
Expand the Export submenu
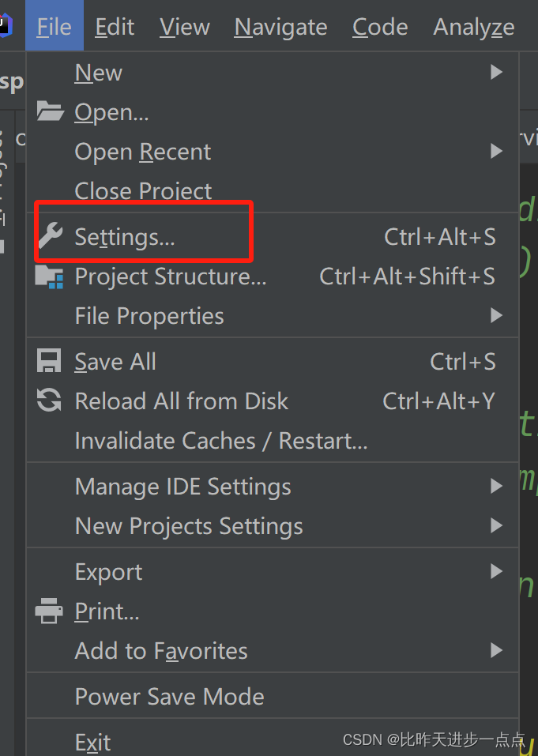click(108, 571)
